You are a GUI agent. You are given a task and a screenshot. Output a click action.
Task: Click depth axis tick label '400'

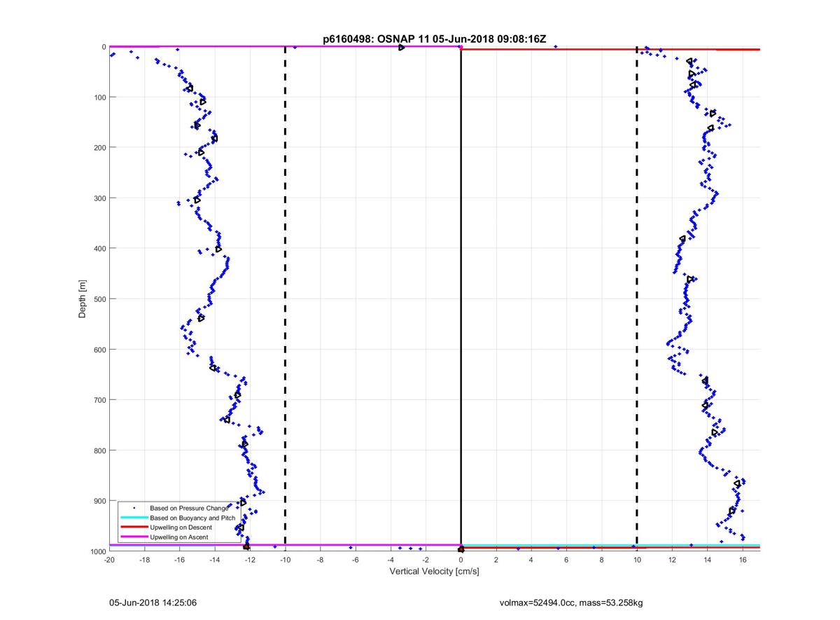coord(99,249)
